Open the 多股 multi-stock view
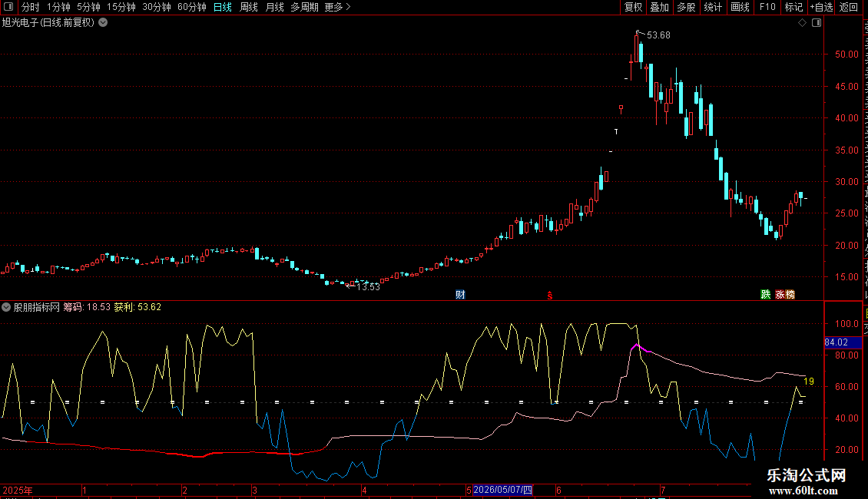The width and height of the screenshot is (868, 499). point(686,7)
